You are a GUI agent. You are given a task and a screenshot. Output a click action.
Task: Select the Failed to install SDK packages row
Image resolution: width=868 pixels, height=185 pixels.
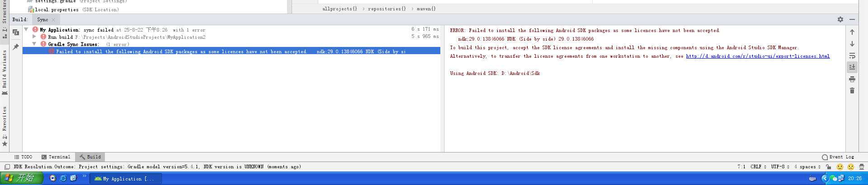231,51
